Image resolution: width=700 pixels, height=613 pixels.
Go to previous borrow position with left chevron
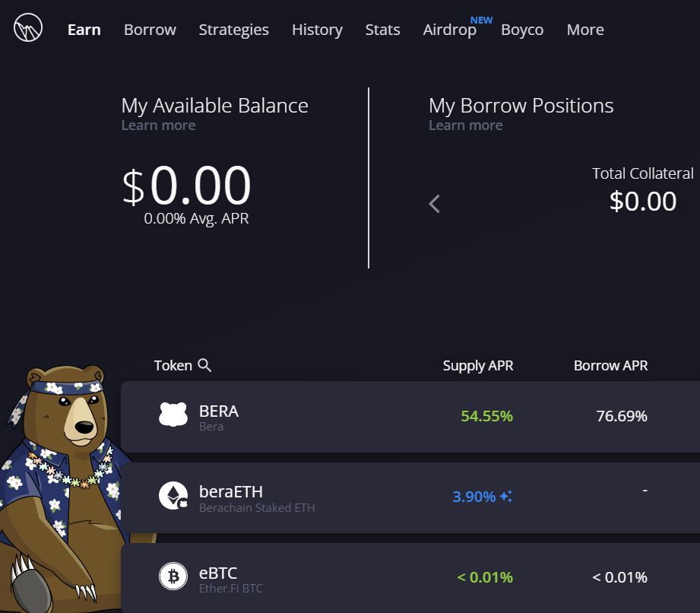(435, 203)
